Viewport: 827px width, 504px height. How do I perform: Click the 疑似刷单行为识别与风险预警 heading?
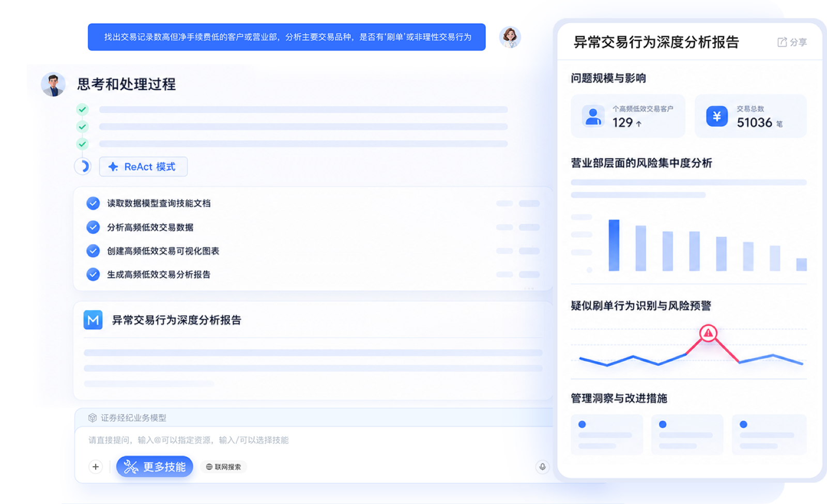click(641, 306)
